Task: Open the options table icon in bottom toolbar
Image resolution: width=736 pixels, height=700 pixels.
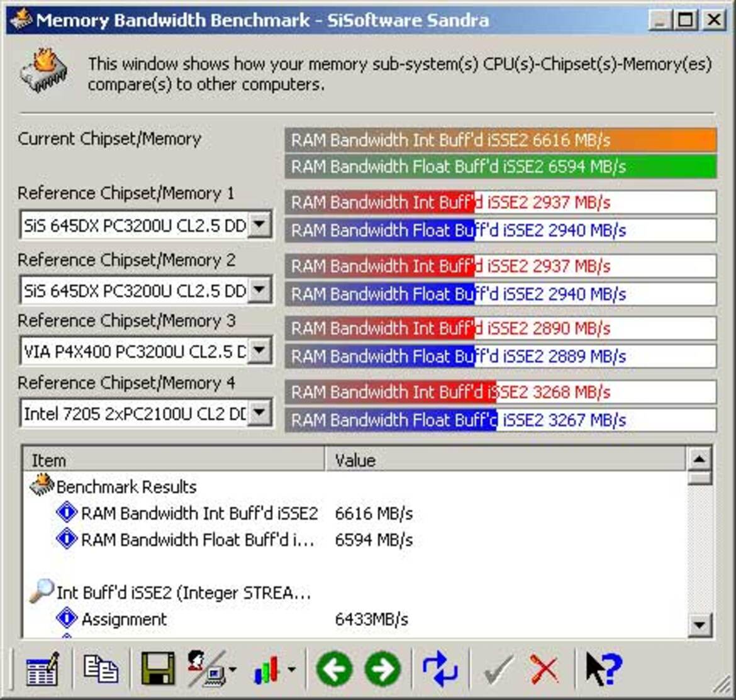Action: click(x=42, y=669)
